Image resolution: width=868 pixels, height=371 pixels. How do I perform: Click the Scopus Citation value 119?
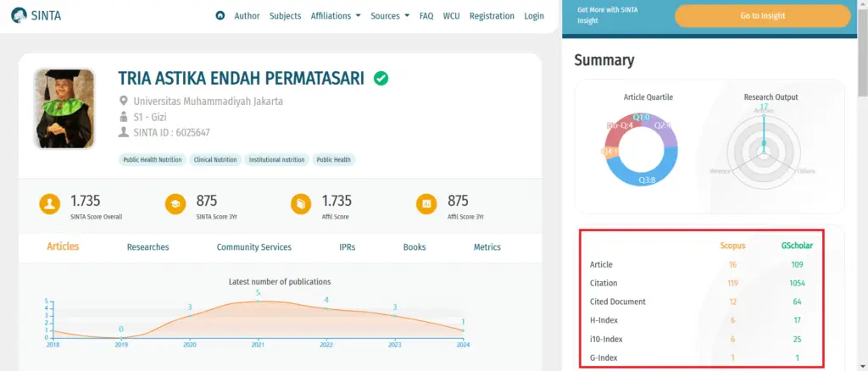[x=733, y=283]
